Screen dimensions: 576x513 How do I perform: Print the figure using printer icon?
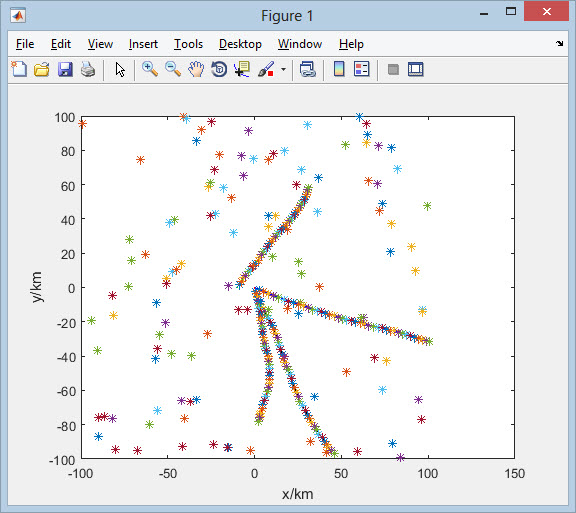tap(88, 69)
